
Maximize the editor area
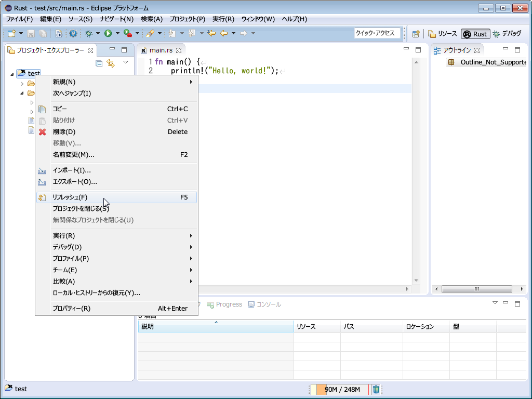click(418, 50)
